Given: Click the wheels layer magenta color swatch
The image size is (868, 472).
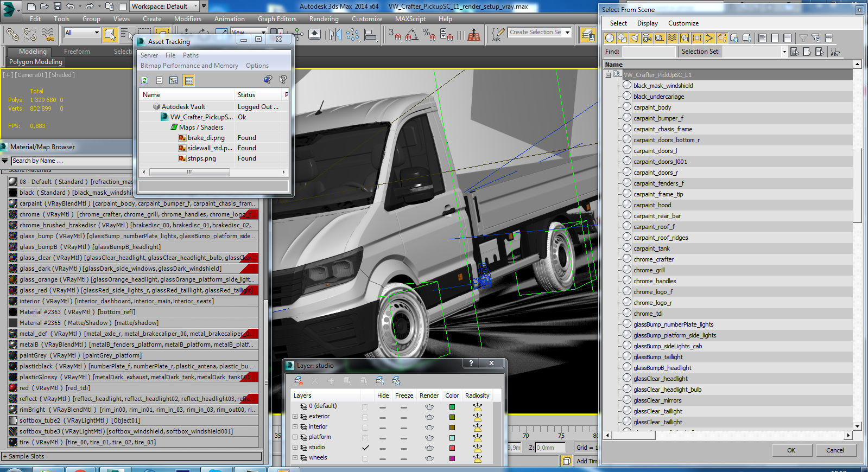Looking at the screenshot, I should pos(452,458).
